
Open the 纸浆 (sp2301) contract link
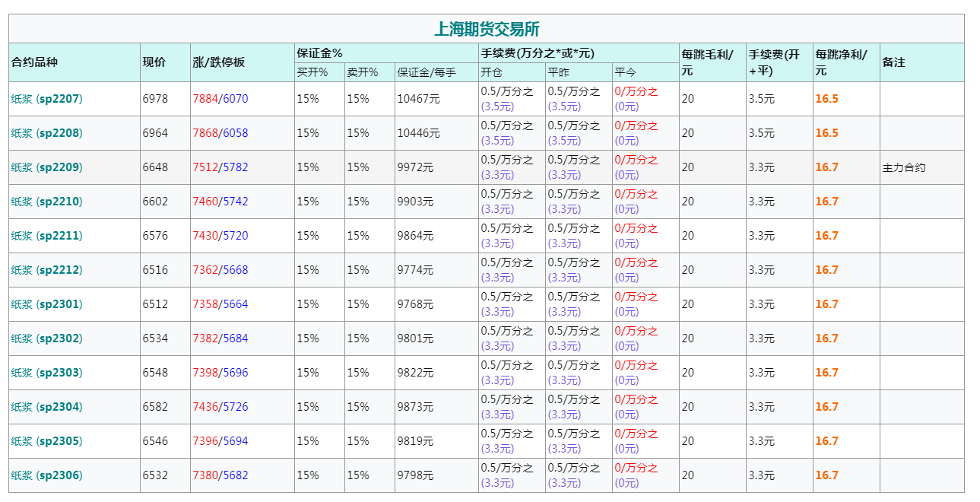click(x=46, y=304)
